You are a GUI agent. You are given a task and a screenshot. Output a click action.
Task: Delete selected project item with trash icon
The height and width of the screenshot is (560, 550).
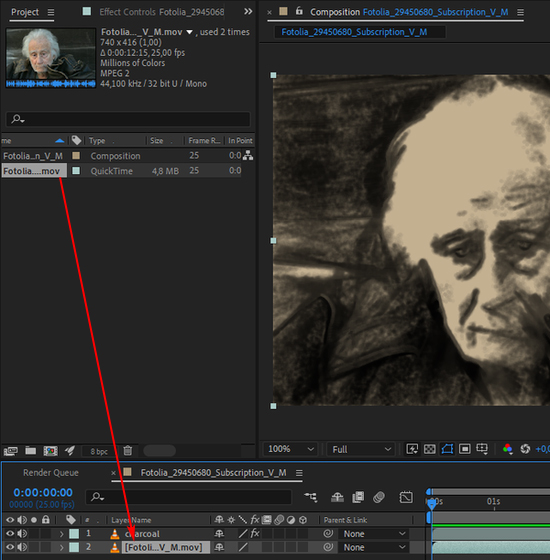coord(128,451)
